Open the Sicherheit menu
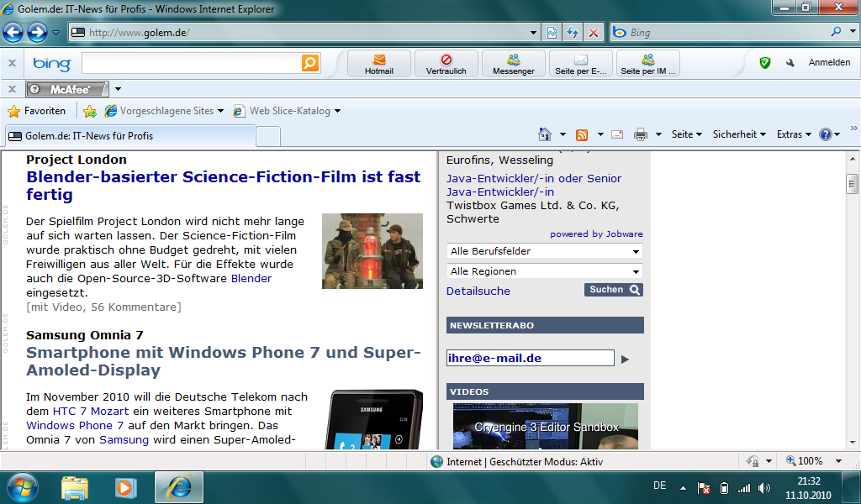The height and width of the screenshot is (504, 861). tap(739, 134)
